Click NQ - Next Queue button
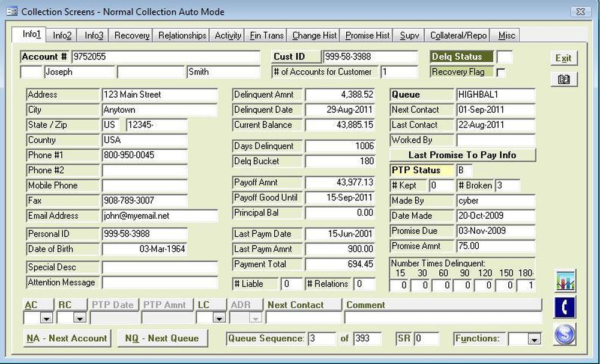This screenshot has width=600, height=364. click(x=163, y=338)
